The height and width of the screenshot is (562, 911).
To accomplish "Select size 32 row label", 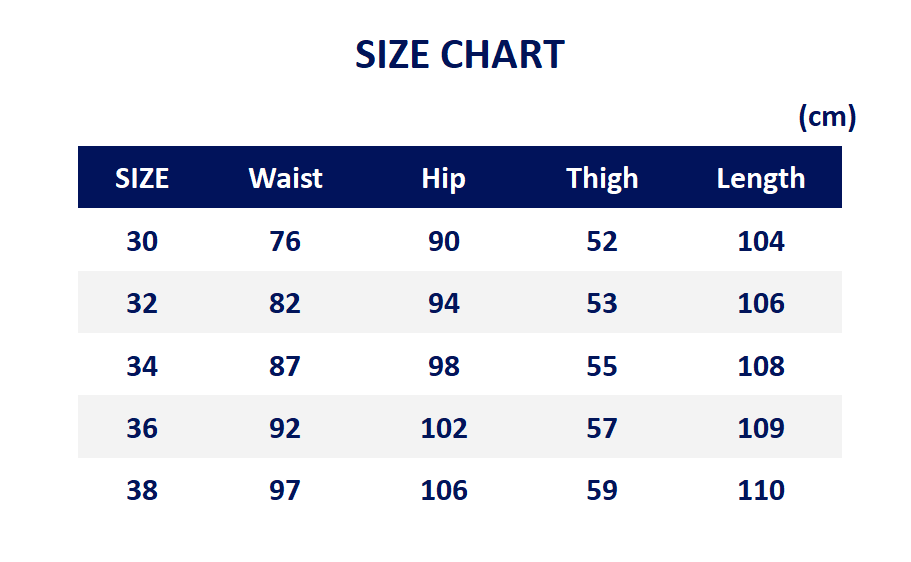I will pyautogui.click(x=142, y=303).
